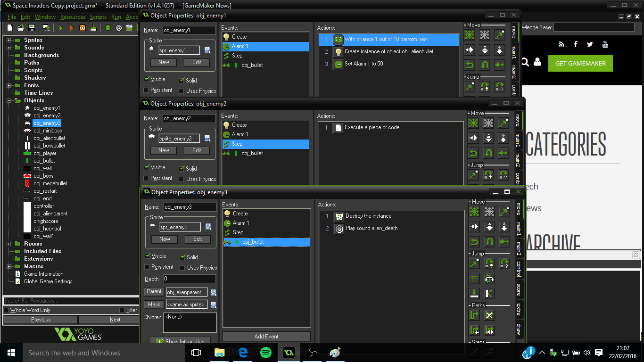Open File Explorer from the taskbar
The width and height of the screenshot is (644, 362).
click(x=220, y=353)
